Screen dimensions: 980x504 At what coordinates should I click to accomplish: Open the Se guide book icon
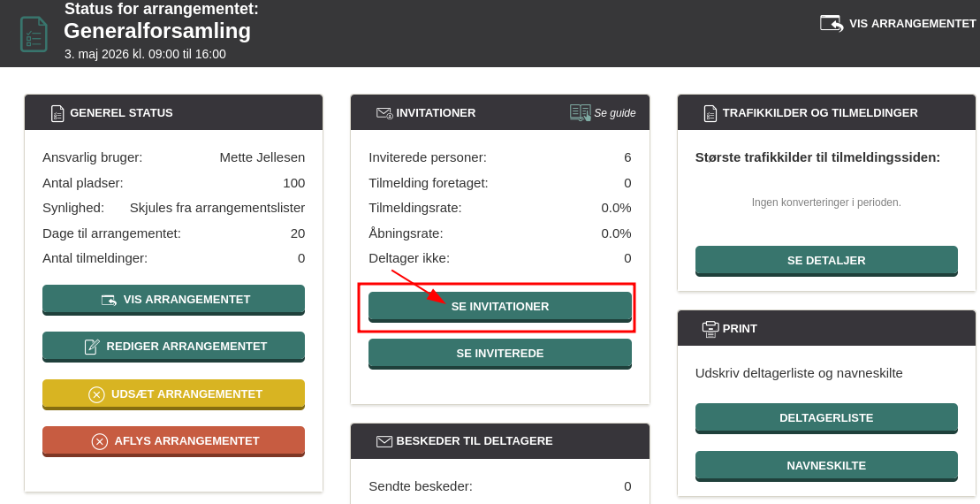(x=580, y=112)
